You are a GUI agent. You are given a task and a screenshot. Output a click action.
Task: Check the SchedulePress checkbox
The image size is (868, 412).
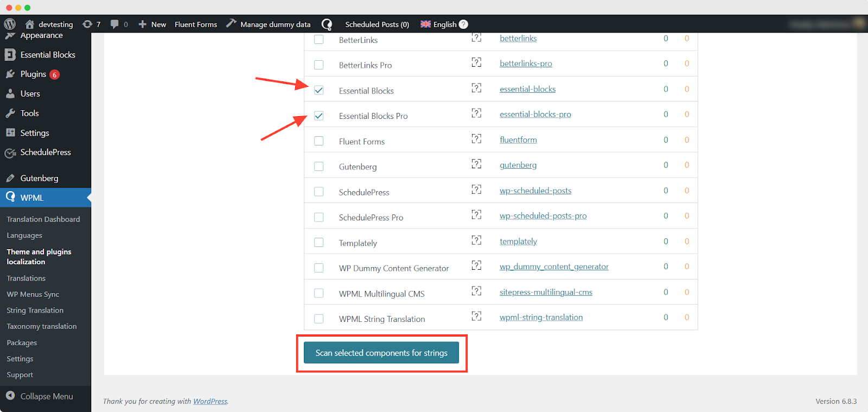pos(319,192)
